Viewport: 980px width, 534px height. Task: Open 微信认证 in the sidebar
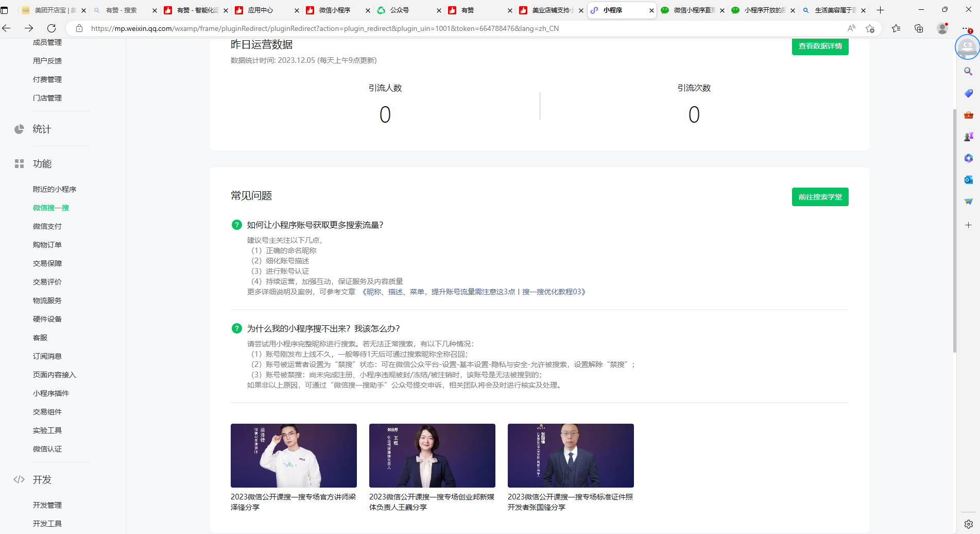(x=47, y=449)
